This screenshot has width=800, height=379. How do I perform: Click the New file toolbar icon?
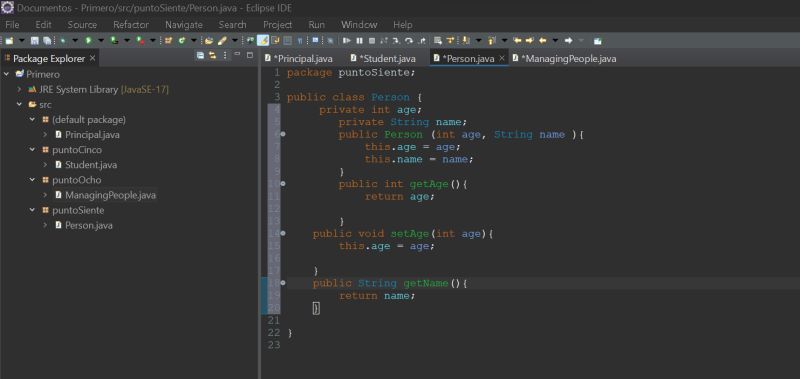(9, 40)
